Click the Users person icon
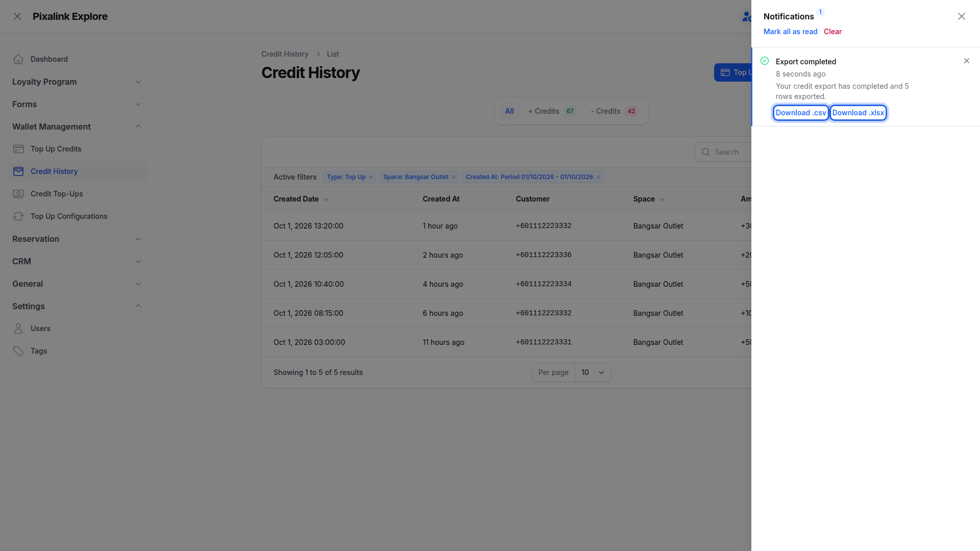Screen dimensions: 980x551 pyautogui.click(x=18, y=329)
